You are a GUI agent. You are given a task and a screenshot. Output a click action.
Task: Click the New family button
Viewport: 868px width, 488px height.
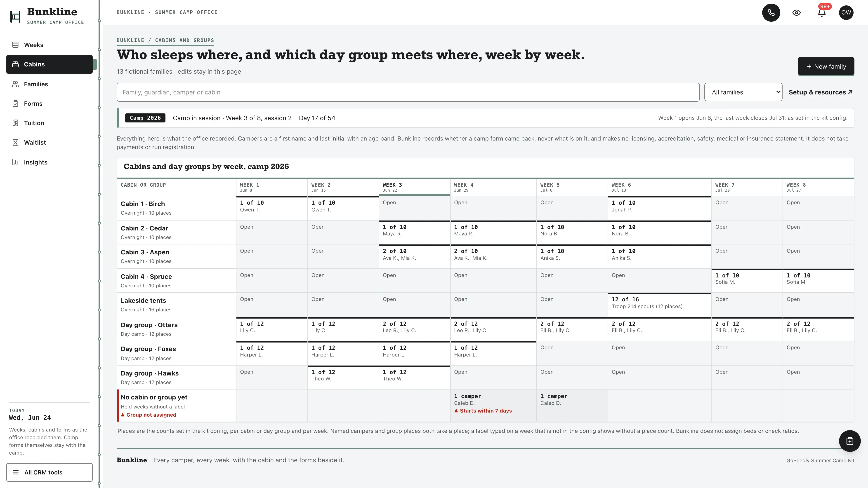[826, 67]
